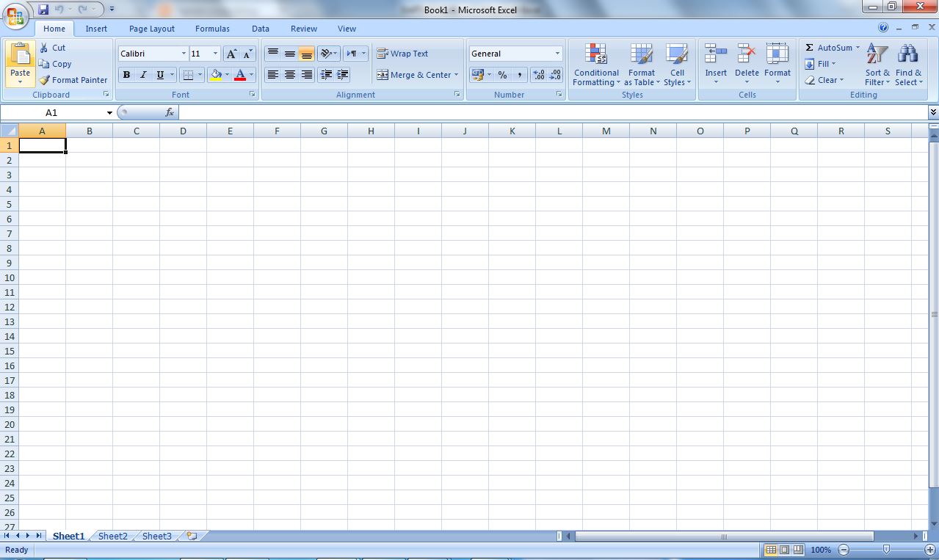Screen dimensions: 939x560
Task: Switch to Sheet2 worksheet tab
Action: pyautogui.click(x=113, y=536)
